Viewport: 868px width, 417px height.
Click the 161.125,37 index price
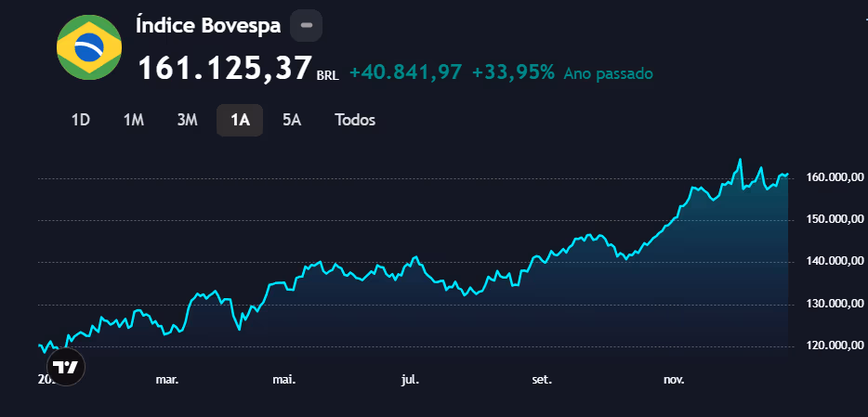point(225,69)
